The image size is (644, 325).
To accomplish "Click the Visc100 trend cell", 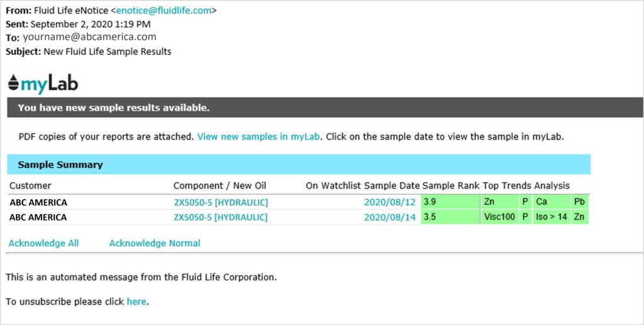I will (499, 217).
